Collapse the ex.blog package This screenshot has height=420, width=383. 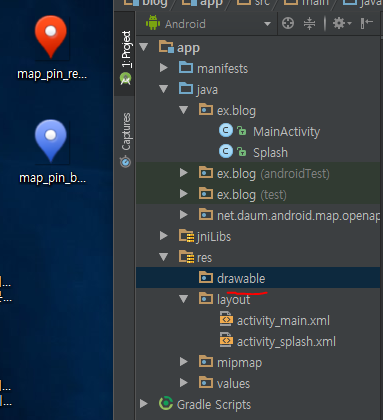click(183, 110)
